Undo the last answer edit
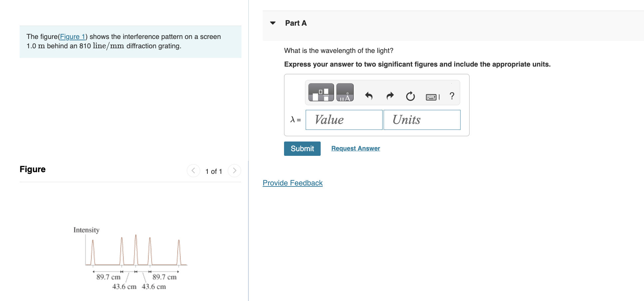 click(x=369, y=96)
